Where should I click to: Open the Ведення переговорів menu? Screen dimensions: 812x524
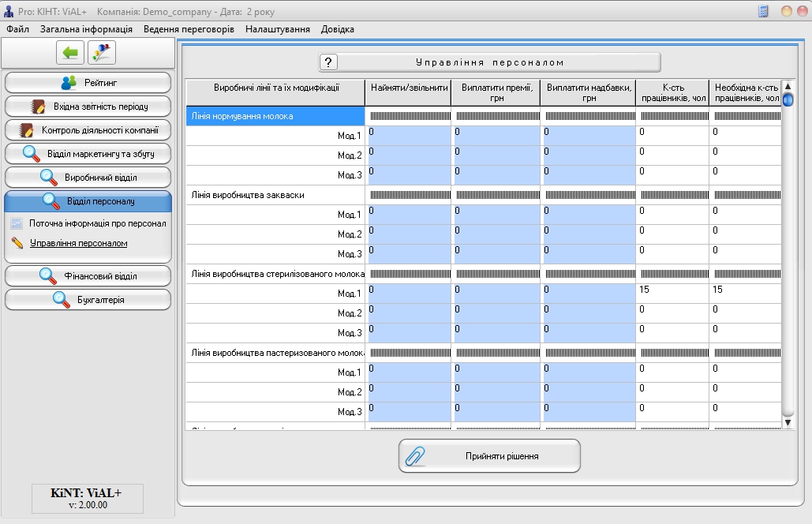coord(189,29)
